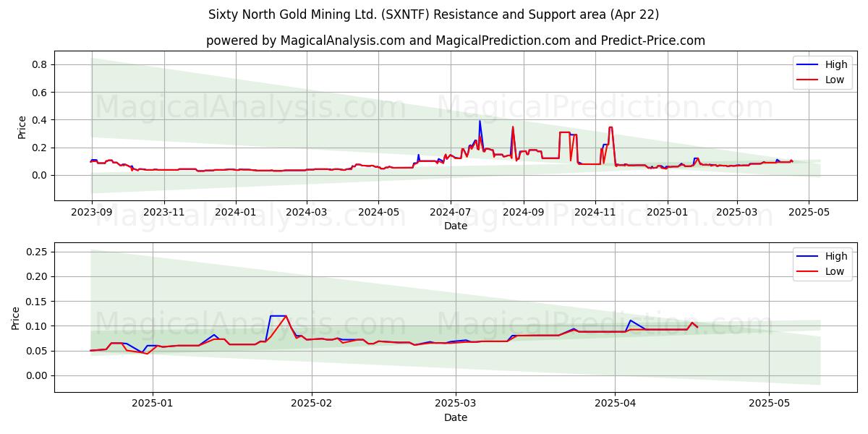Viewport: 868px width, 434px height.
Task: Click 'Low' in the top chart legend
Action: (x=834, y=80)
